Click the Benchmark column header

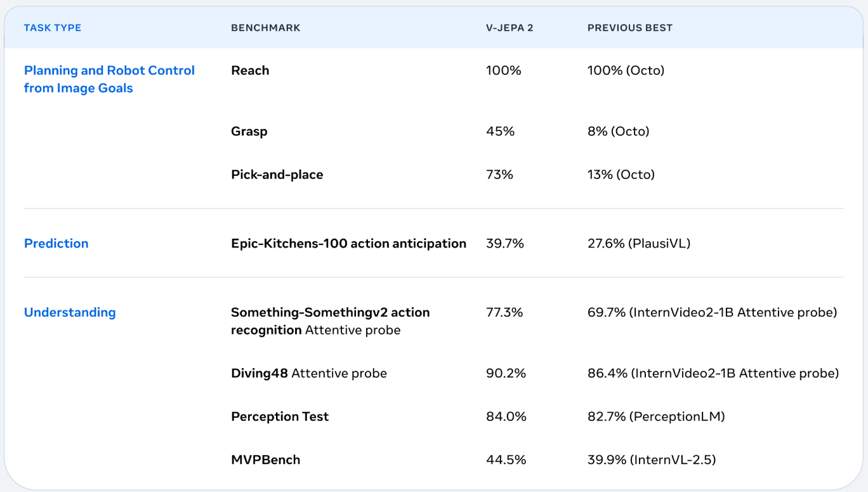(x=265, y=28)
